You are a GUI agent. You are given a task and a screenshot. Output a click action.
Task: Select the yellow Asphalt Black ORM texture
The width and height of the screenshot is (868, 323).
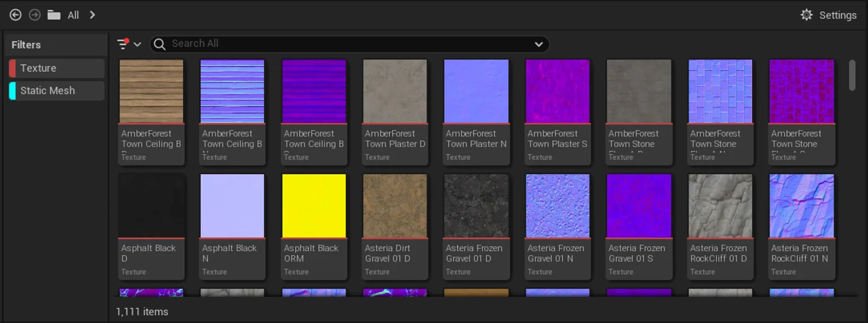(314, 226)
